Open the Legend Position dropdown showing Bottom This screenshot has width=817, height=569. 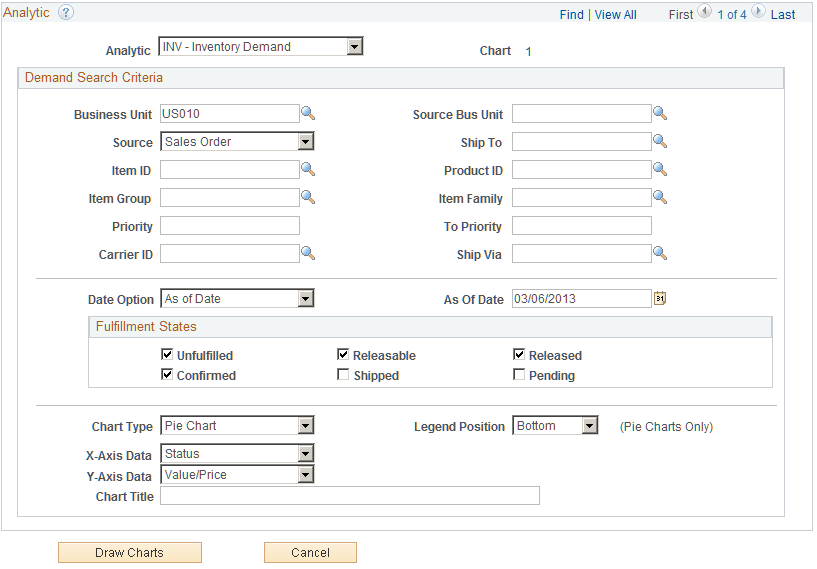coord(555,426)
